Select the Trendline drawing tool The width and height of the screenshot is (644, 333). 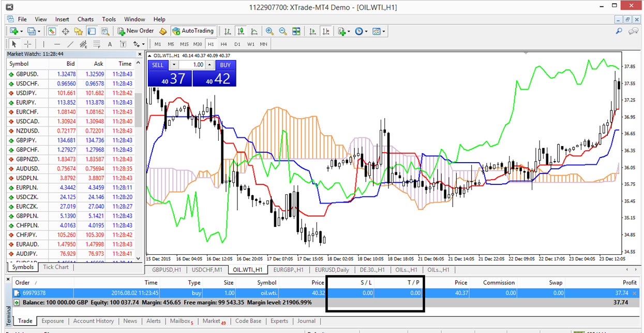70,44
